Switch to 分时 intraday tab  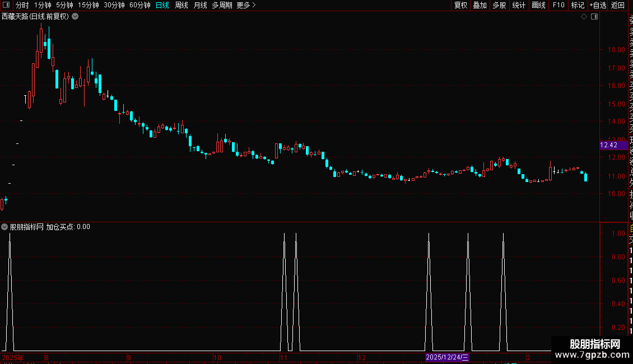[x=22, y=5]
